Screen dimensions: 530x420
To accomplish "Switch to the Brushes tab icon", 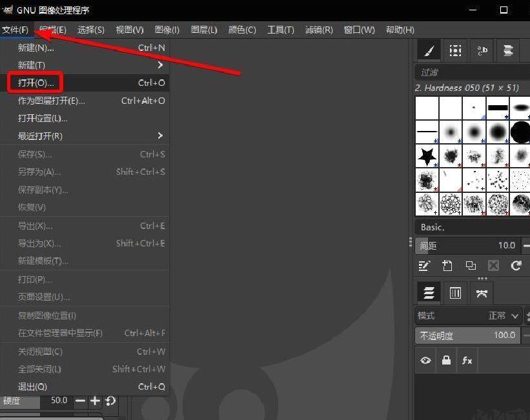I will pos(429,51).
